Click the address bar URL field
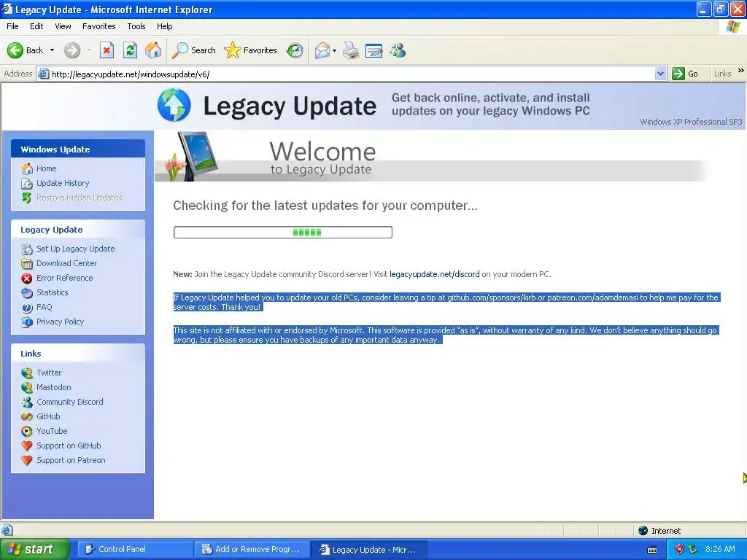 [352, 74]
